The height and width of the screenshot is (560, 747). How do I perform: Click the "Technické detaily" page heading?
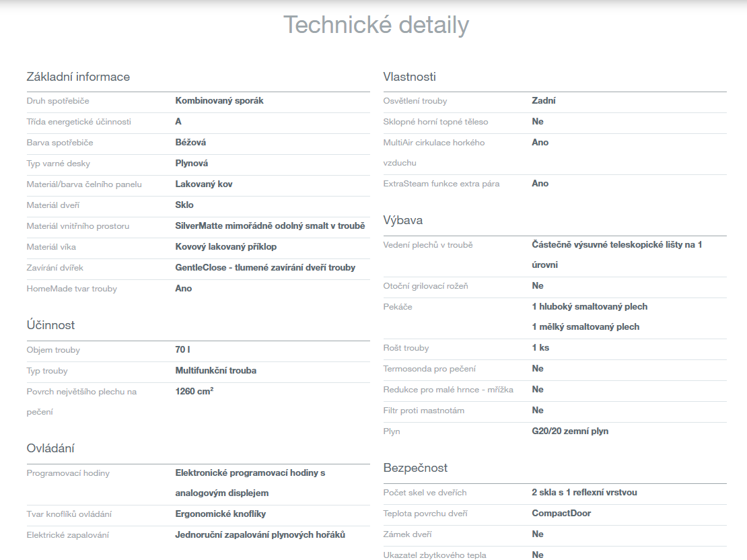(x=376, y=25)
